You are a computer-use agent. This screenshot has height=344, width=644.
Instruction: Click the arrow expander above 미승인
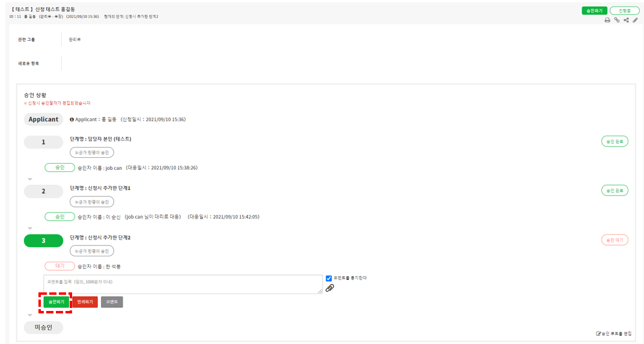tap(29, 315)
